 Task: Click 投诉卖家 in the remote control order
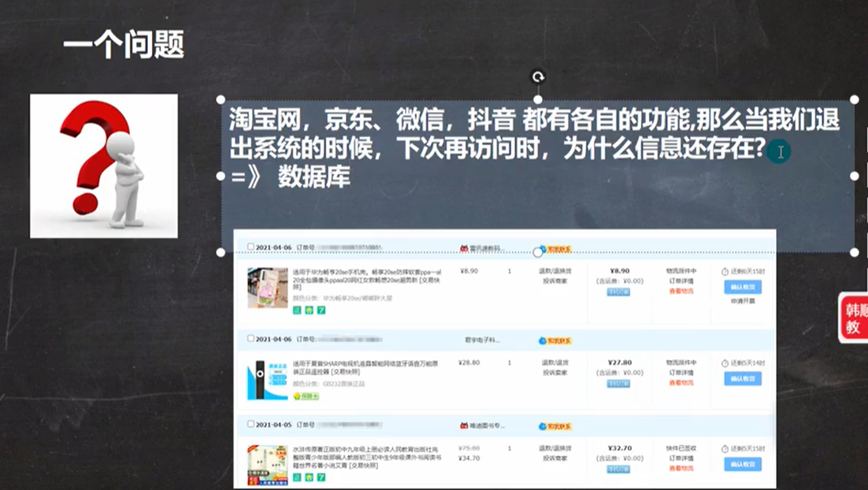(555, 373)
